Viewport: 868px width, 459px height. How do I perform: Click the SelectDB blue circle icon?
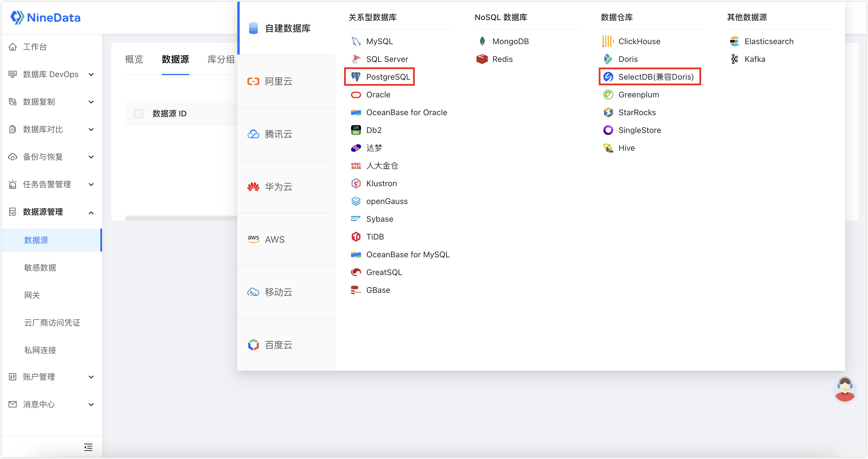[608, 77]
